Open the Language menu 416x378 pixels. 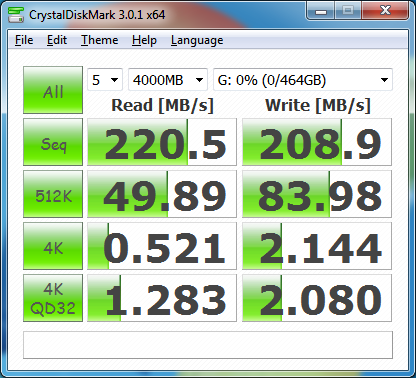(197, 40)
